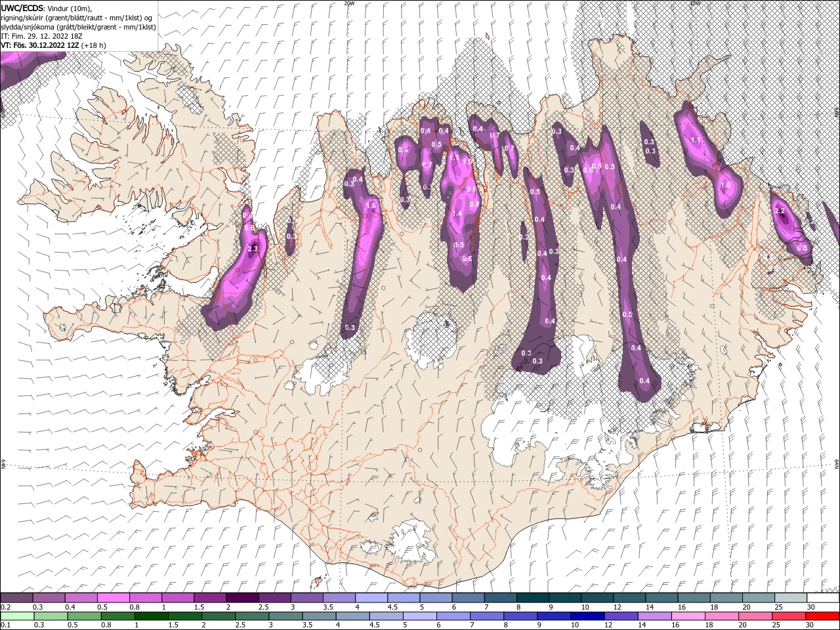Click the 2.2 snowfall value near the east coast
This screenshot has height=630, width=840.
coord(780,211)
